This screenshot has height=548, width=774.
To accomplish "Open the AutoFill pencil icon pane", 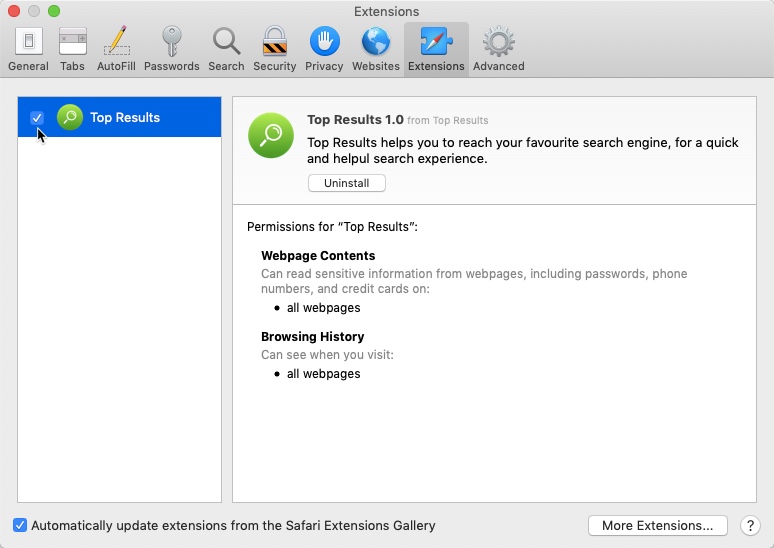I will click(x=116, y=49).
